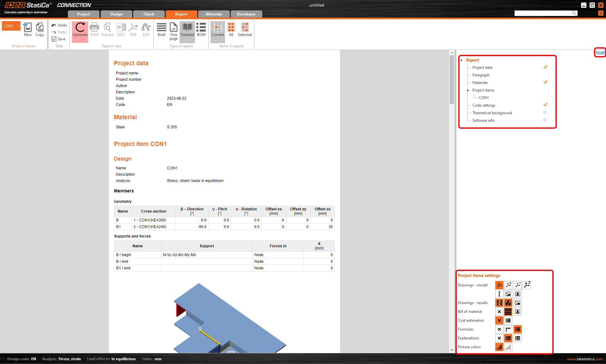Enable grayscale Picture colors option
Screen dimensions: 606x364
508,347
